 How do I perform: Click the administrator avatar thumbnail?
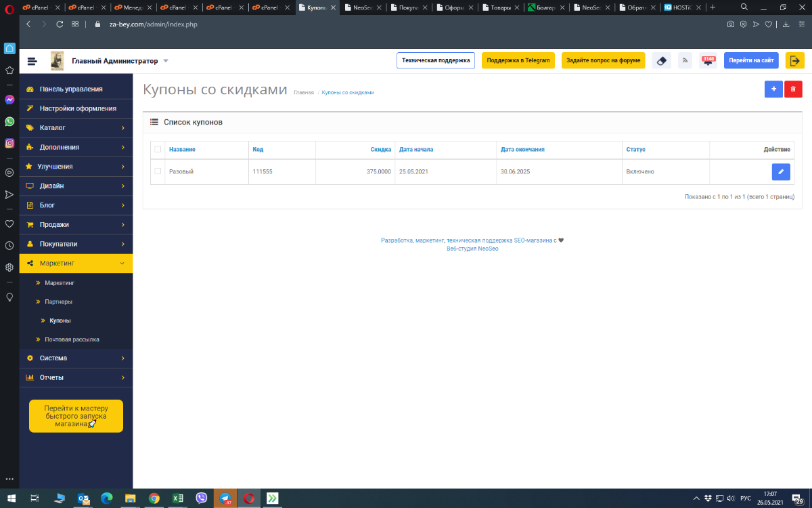pos(58,61)
